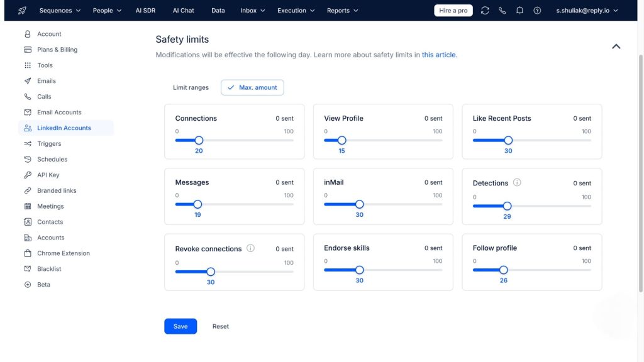This screenshot has width=644, height=362.
Task: Click the info icon next to Revoke connections
Action: coord(250,248)
